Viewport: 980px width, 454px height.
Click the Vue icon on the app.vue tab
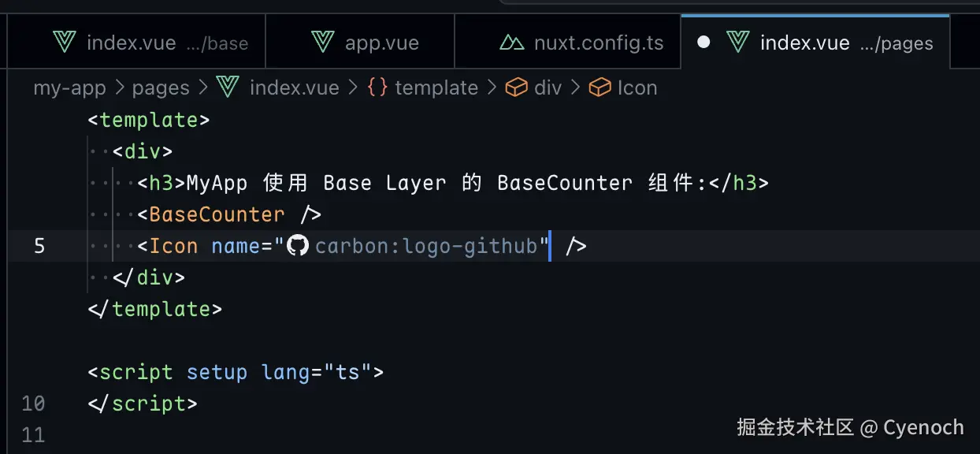pyautogui.click(x=323, y=42)
